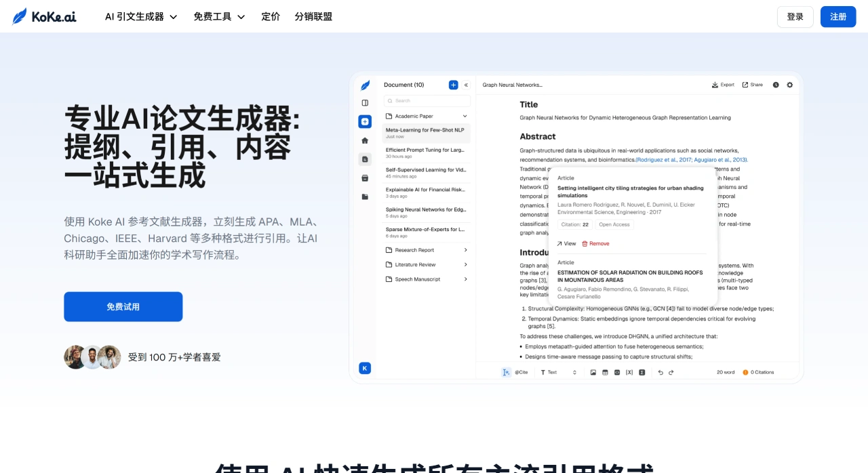
Task: Click the user avatars thumbnail group
Action: tap(92, 357)
